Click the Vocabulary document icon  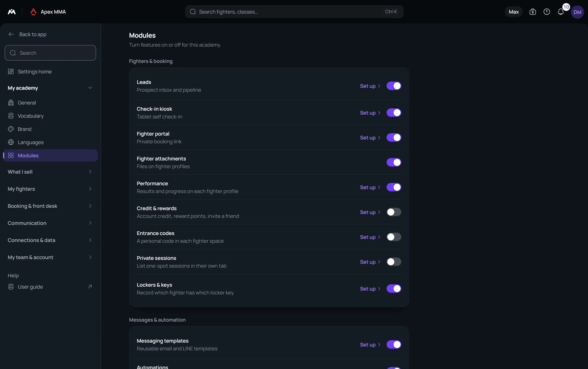(x=11, y=116)
